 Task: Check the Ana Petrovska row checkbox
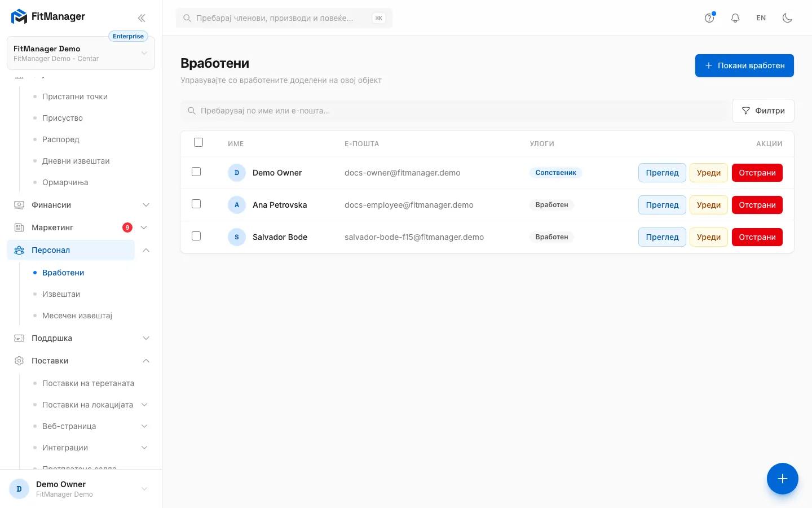(x=196, y=204)
